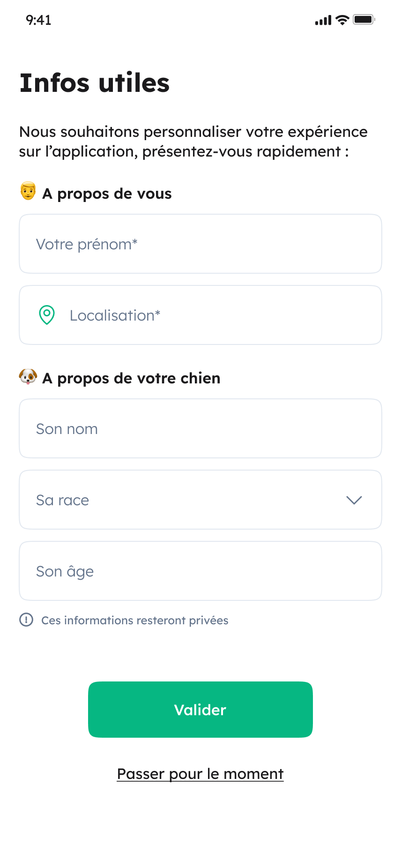The height and width of the screenshot is (868, 401).
Task: Click the info icon next to privacy note
Action: click(26, 620)
